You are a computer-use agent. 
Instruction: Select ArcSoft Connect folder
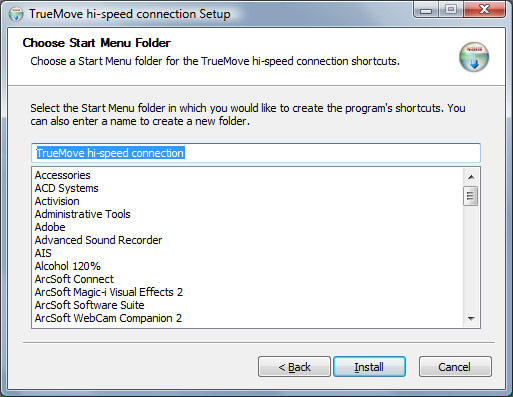pyautogui.click(x=74, y=279)
